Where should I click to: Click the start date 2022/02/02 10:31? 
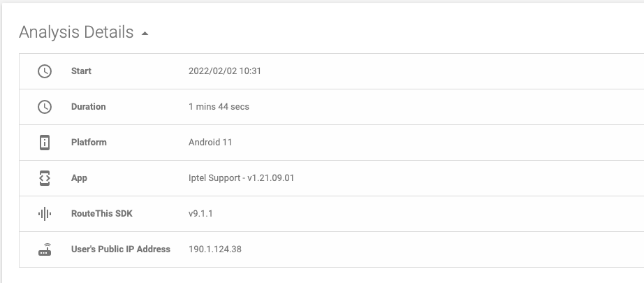tap(225, 71)
